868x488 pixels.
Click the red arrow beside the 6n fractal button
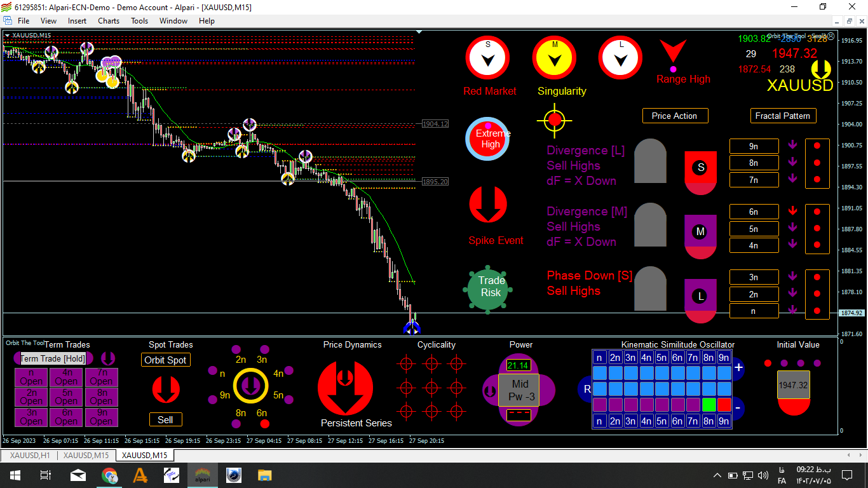(792, 211)
